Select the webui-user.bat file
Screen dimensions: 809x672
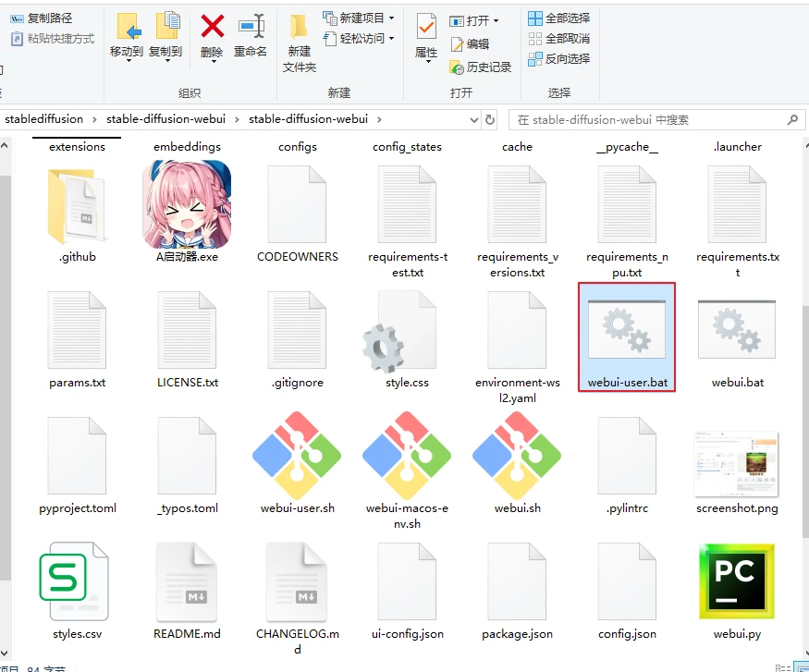[x=627, y=336]
